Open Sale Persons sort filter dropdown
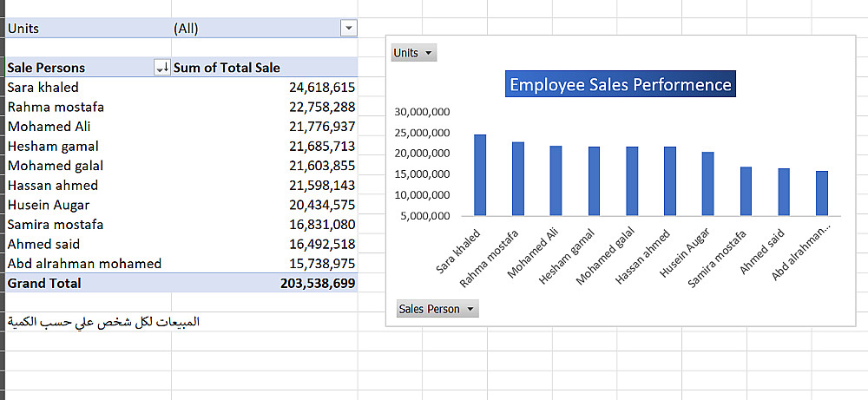Image resolution: width=868 pixels, height=400 pixels. click(161, 68)
